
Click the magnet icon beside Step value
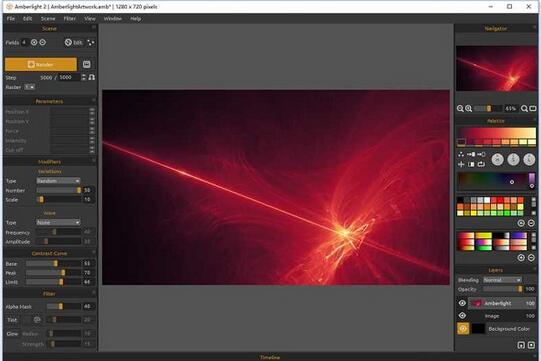92,77
